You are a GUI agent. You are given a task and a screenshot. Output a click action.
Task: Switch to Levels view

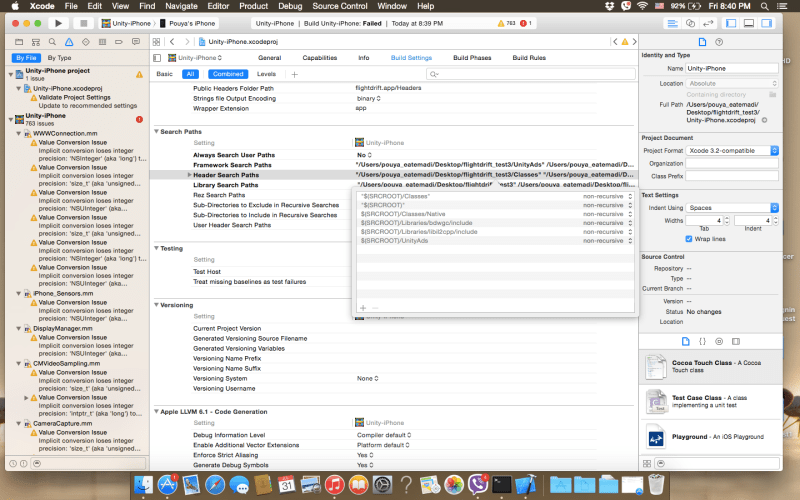point(266,74)
